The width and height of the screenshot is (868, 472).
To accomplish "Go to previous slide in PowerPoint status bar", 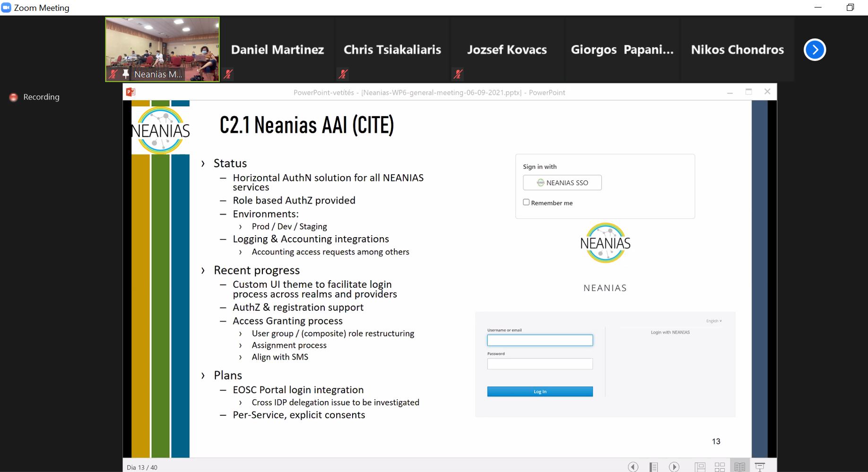I will pos(633,467).
